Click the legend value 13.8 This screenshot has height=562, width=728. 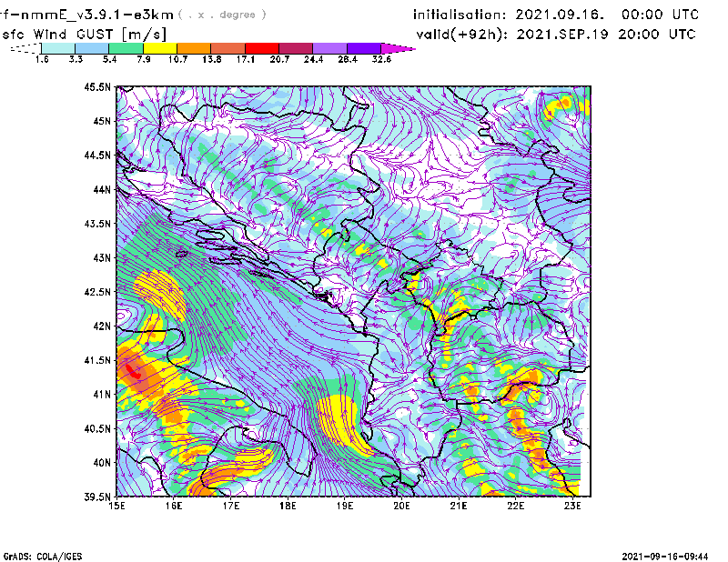[x=212, y=59]
